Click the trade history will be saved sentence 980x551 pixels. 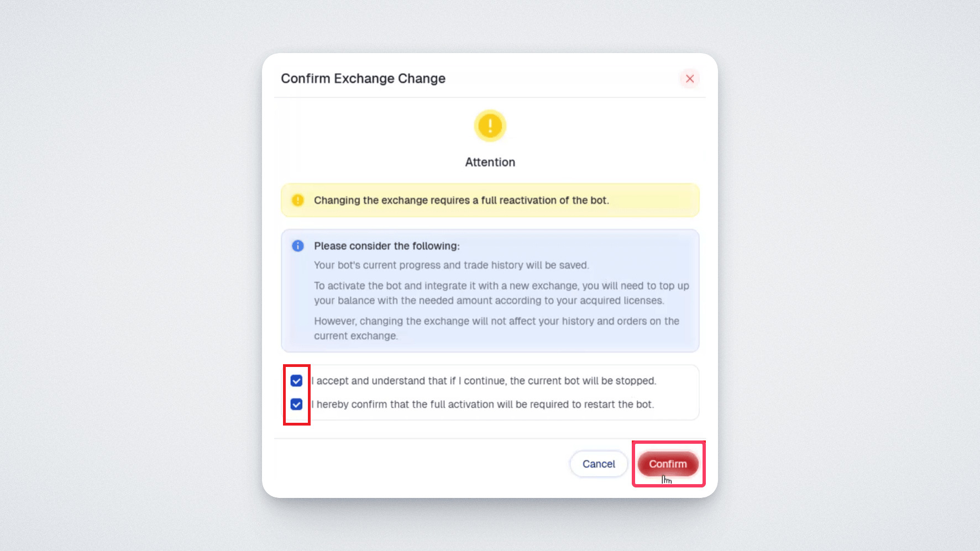click(451, 265)
